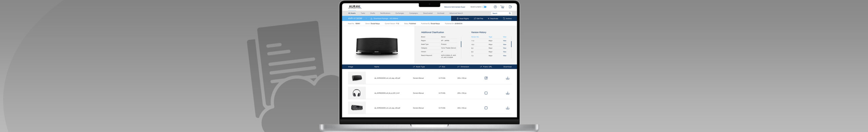Click the Version History scrollbar
Screen dimensions: 868x132
(x=511, y=44)
